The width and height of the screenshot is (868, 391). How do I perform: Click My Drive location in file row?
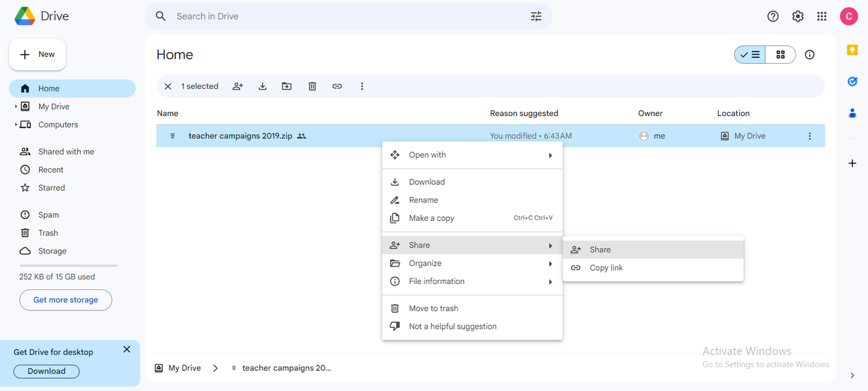coord(743,136)
